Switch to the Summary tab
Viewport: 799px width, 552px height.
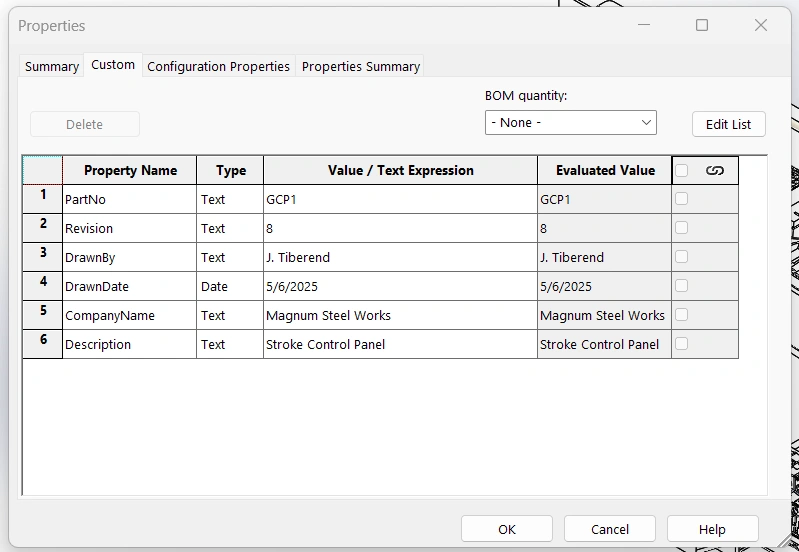pos(52,67)
